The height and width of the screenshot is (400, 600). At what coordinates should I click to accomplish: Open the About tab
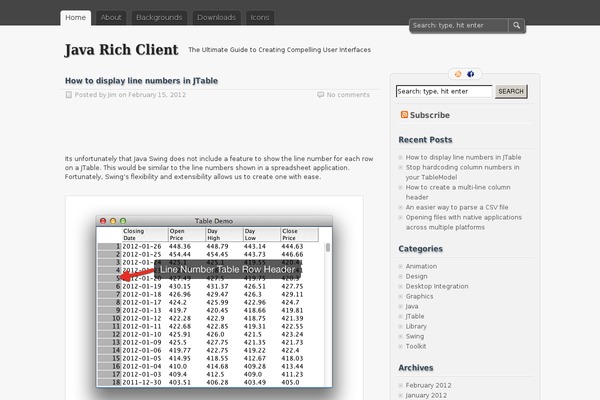[x=111, y=18]
